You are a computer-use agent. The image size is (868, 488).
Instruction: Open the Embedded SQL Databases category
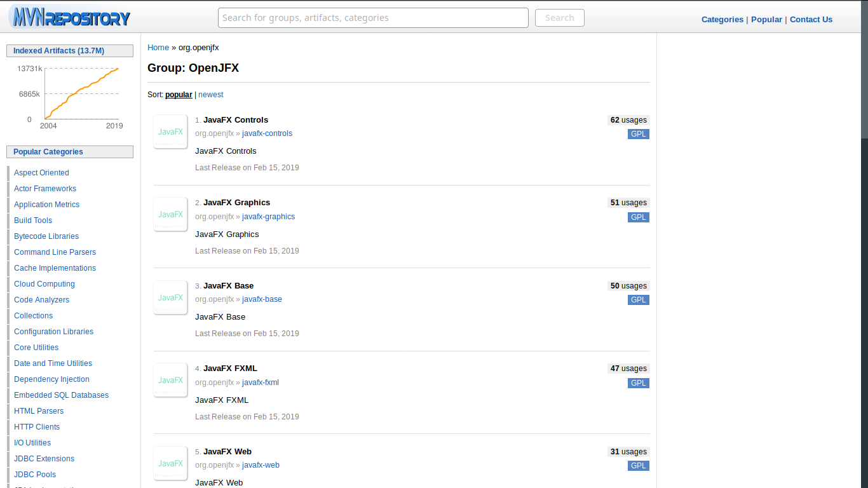click(x=61, y=395)
